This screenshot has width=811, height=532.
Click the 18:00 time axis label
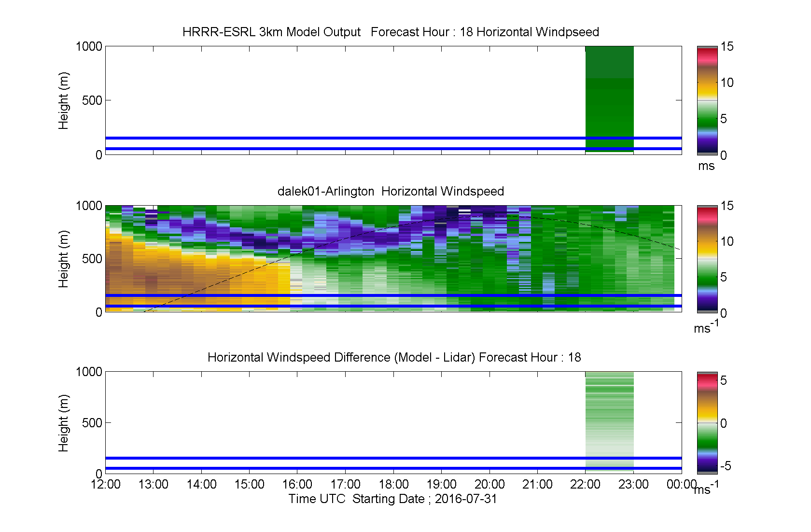[393, 484]
